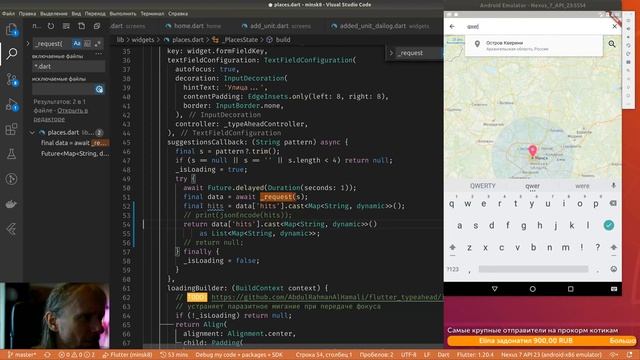Tap Android home circle button in emulator
The image size is (640, 360).
point(532,289)
